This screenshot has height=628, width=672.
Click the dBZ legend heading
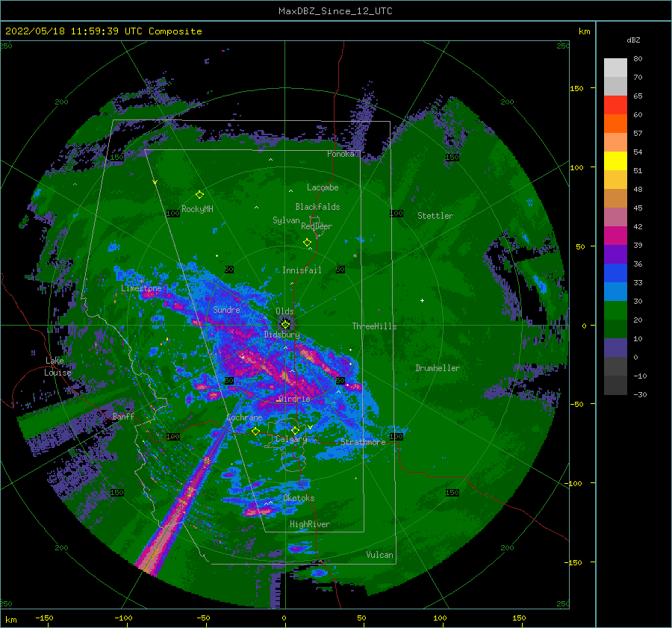(x=633, y=40)
